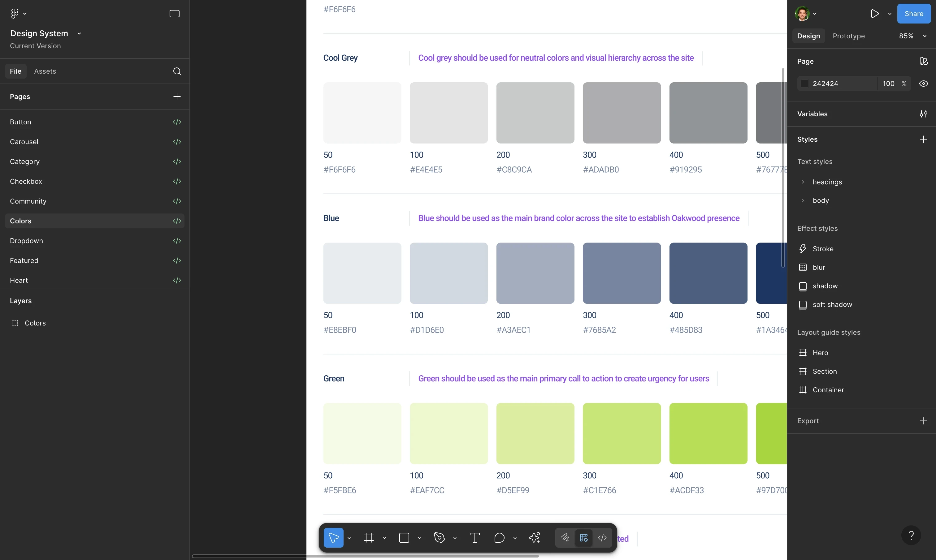
Task: Switch to the Assets tab
Action: [45, 71]
